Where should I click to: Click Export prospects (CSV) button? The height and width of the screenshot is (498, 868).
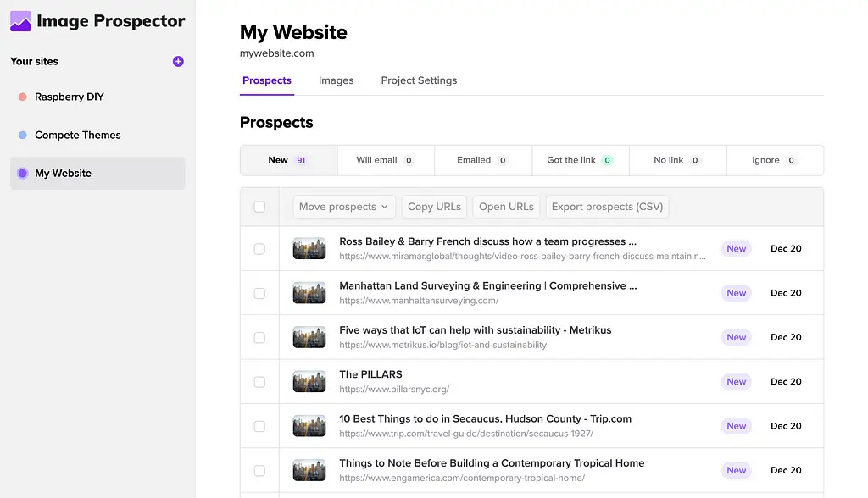pyautogui.click(x=606, y=207)
